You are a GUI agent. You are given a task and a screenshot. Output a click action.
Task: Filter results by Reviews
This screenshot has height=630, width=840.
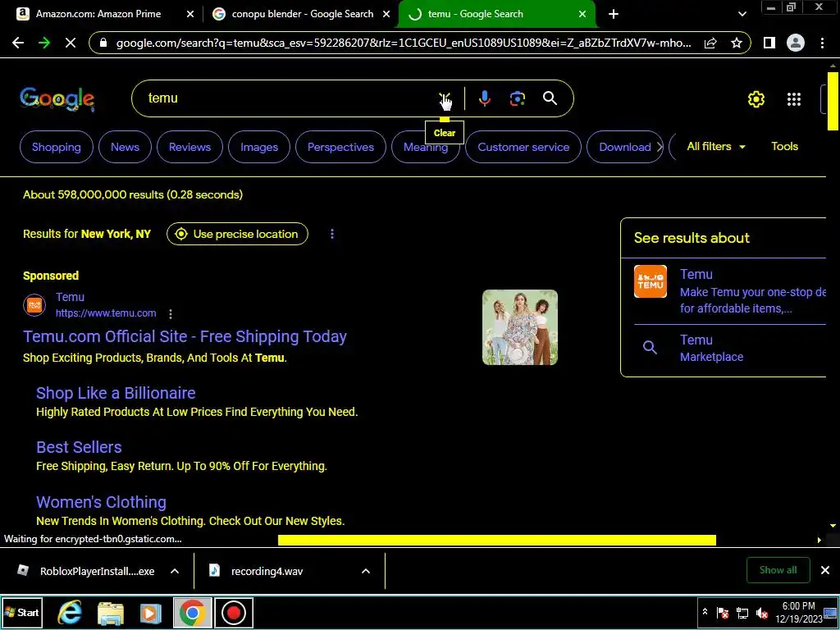pos(189,147)
